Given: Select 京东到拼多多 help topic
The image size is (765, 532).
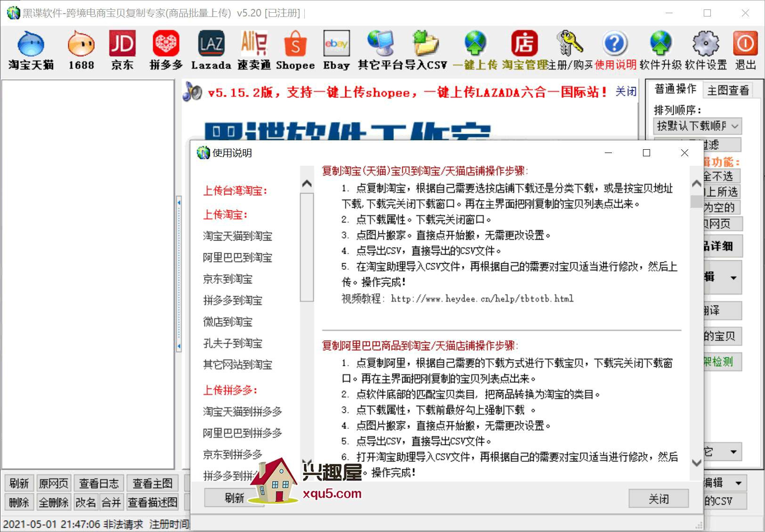Looking at the screenshot, I should 233,455.
